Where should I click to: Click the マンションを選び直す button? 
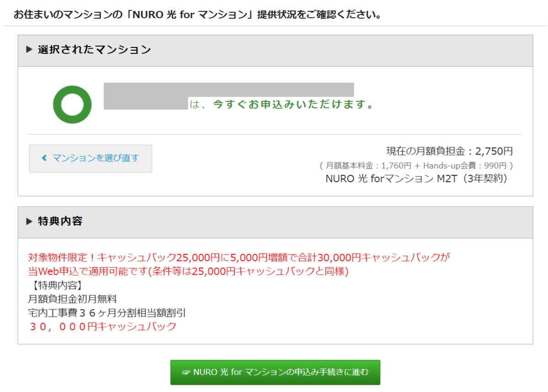(x=91, y=159)
